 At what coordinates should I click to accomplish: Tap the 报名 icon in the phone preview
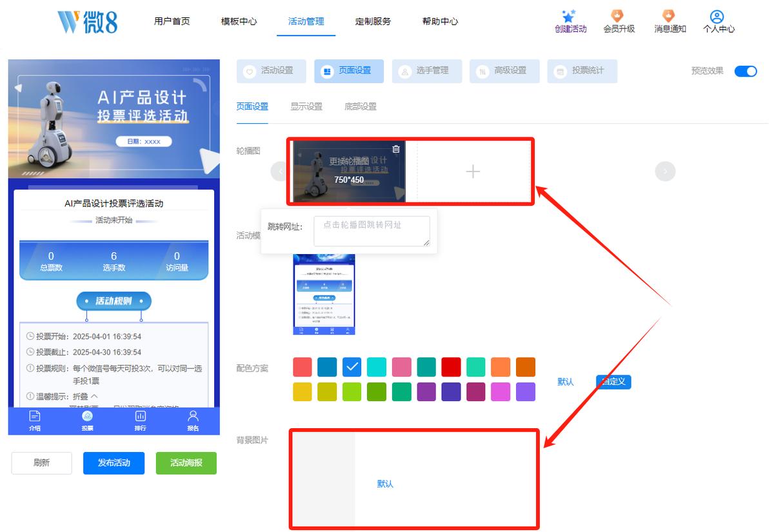pyautogui.click(x=193, y=420)
